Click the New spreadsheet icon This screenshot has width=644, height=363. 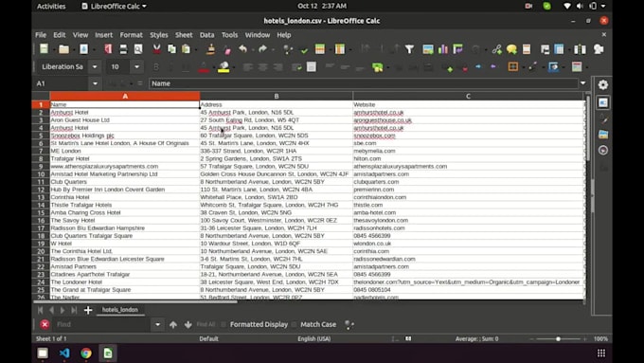click(44, 49)
